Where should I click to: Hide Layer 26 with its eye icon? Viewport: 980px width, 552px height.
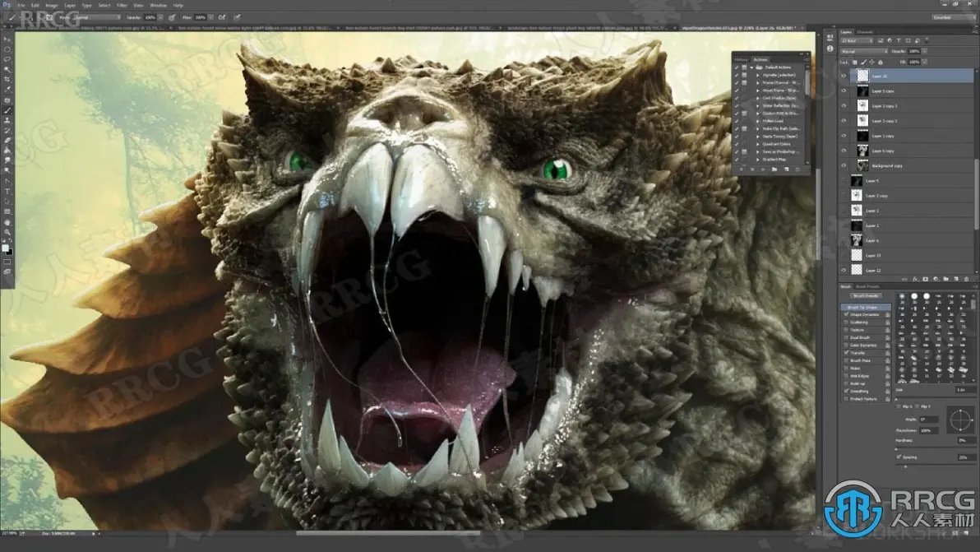(x=844, y=76)
